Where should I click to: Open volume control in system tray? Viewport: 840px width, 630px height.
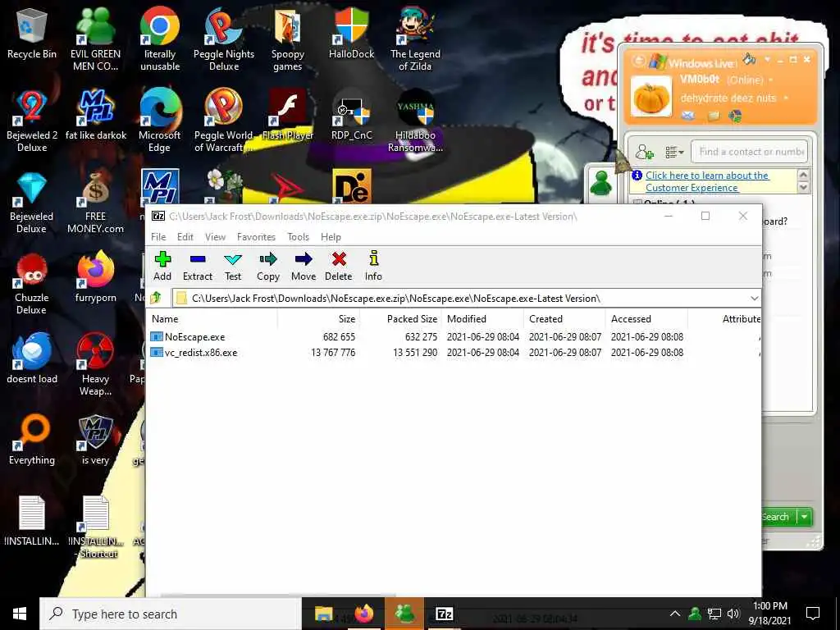click(x=733, y=614)
